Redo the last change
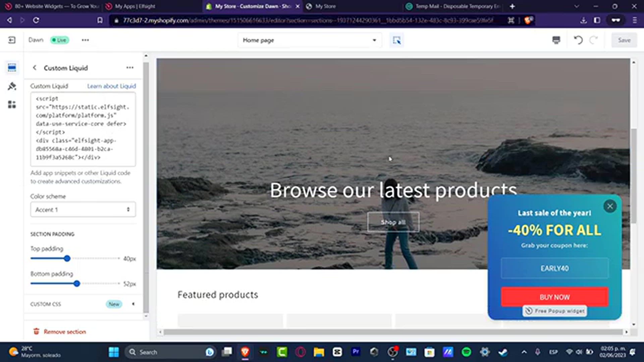644x362 pixels. tap(594, 40)
